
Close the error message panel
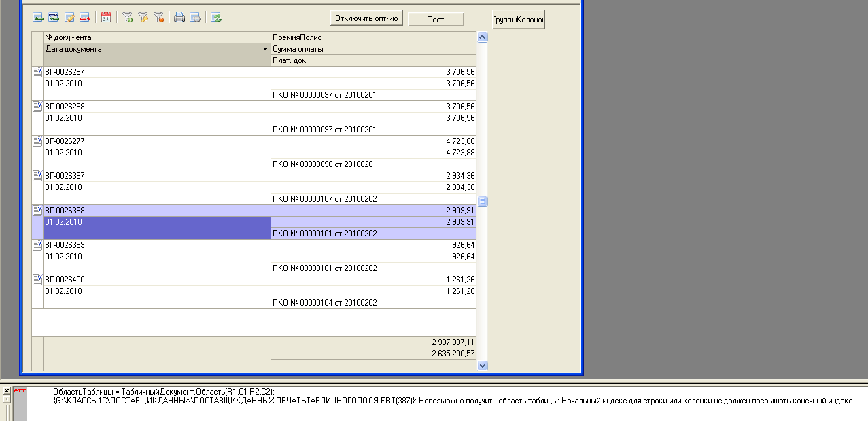(x=5, y=390)
